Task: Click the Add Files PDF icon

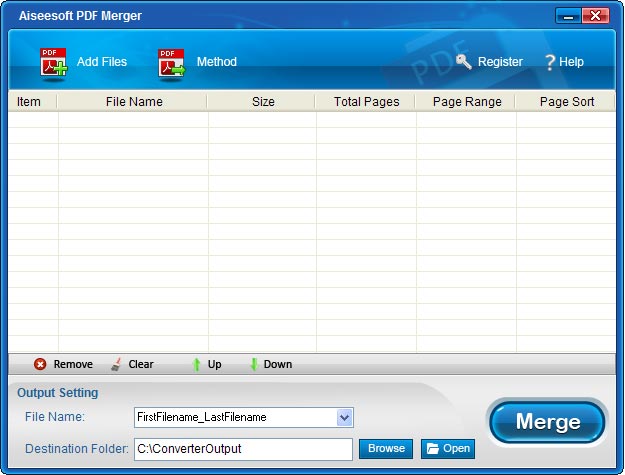Action: coord(53,62)
